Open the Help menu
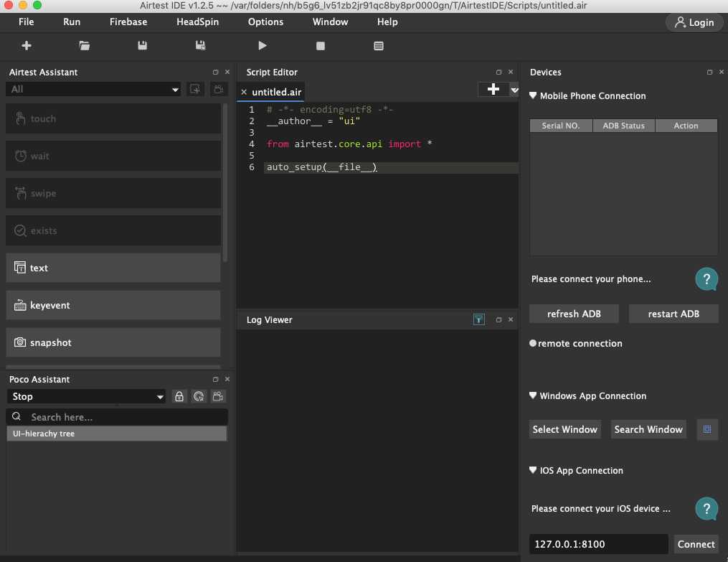 [x=387, y=22]
